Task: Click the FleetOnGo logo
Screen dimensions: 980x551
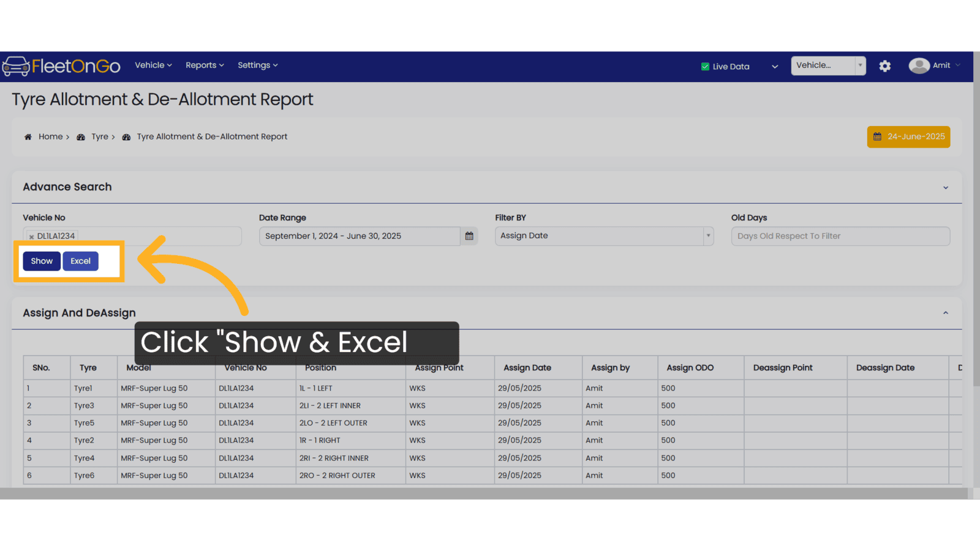Action: [61, 66]
